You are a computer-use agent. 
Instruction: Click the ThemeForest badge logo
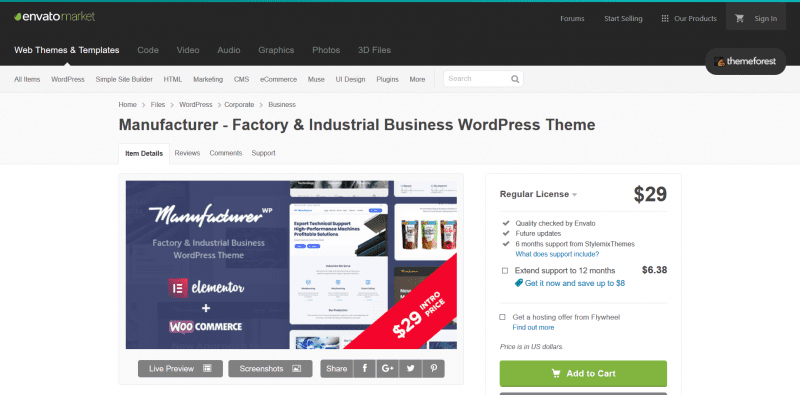(x=745, y=61)
